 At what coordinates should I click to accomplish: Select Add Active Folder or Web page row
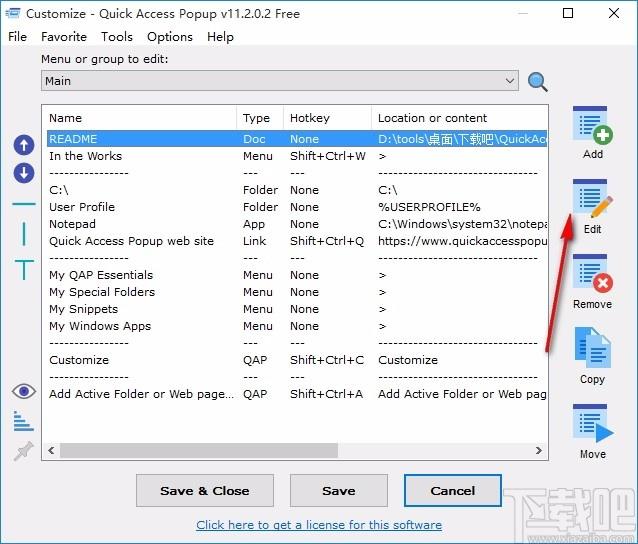tap(297, 394)
